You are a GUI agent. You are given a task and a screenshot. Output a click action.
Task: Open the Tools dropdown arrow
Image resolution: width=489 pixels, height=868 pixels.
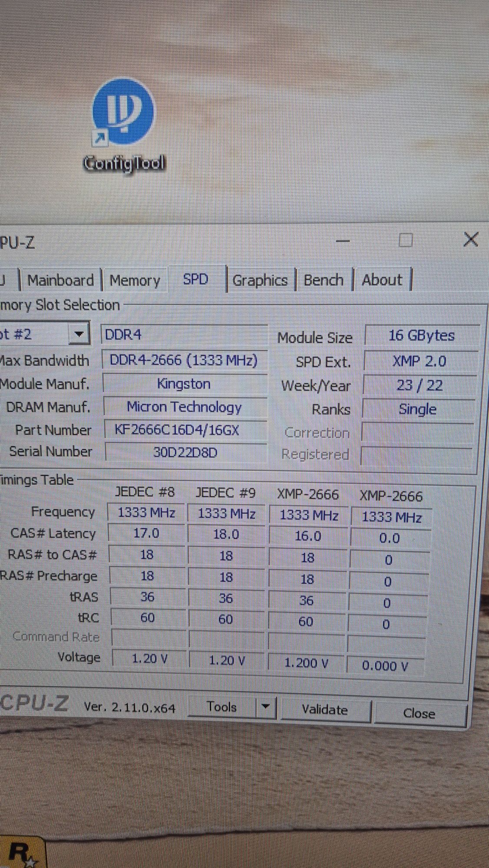(265, 707)
